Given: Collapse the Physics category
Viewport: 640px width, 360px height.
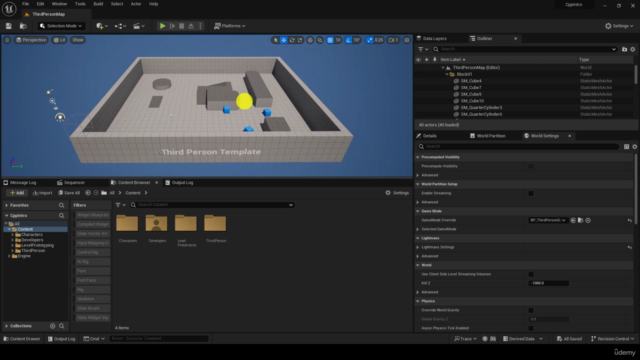Looking at the screenshot, I should [418, 301].
